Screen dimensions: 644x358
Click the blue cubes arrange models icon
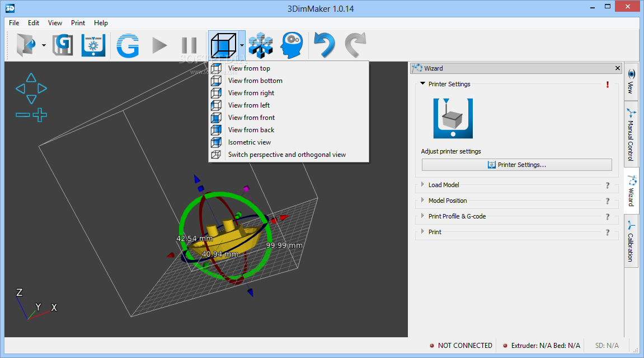pos(261,45)
